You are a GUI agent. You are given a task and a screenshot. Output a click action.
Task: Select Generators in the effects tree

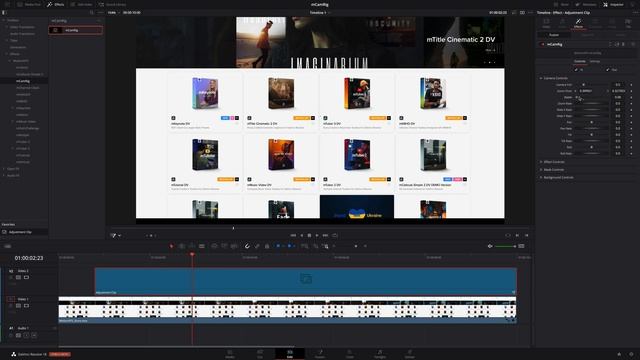coord(18,47)
